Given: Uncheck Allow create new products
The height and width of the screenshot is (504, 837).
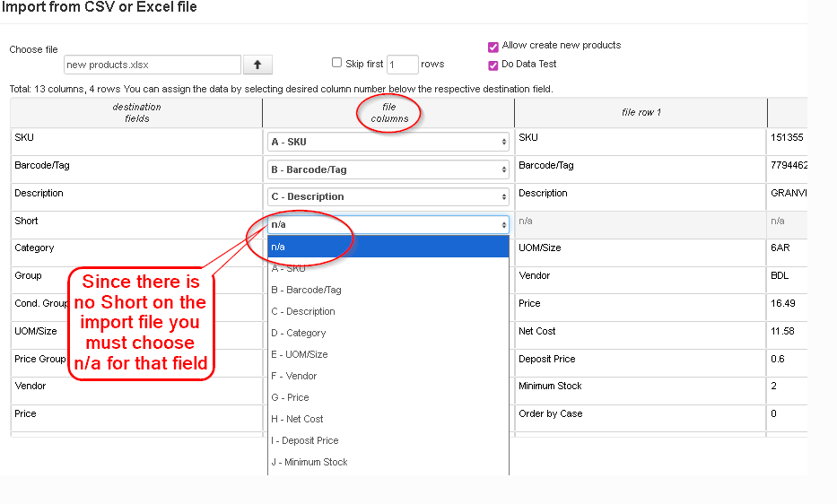Looking at the screenshot, I should (x=493, y=47).
